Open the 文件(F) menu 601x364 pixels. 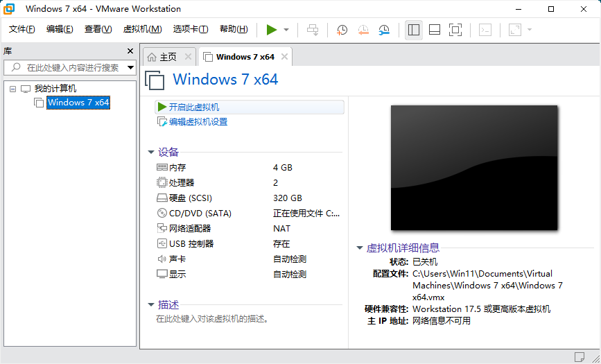click(22, 29)
